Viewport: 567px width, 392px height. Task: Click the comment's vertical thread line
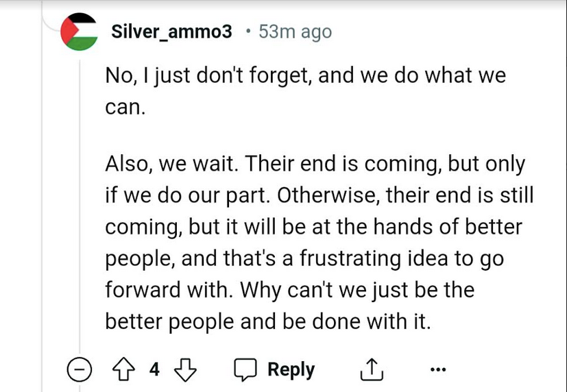[80, 206]
